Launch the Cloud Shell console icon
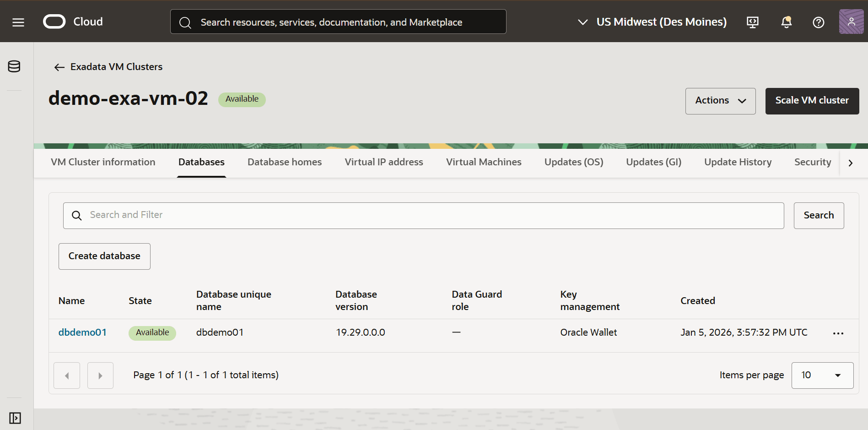Viewport: 868px width, 430px height. (x=752, y=22)
